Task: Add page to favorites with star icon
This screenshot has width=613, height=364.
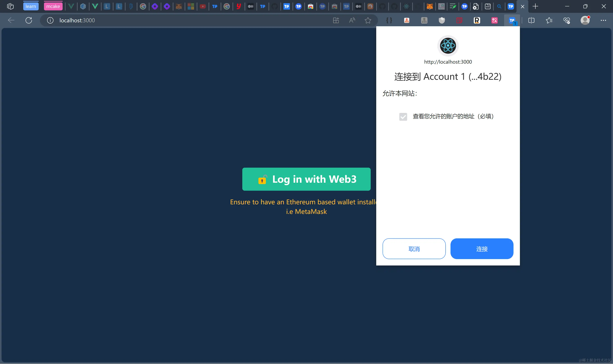Action: [x=368, y=20]
